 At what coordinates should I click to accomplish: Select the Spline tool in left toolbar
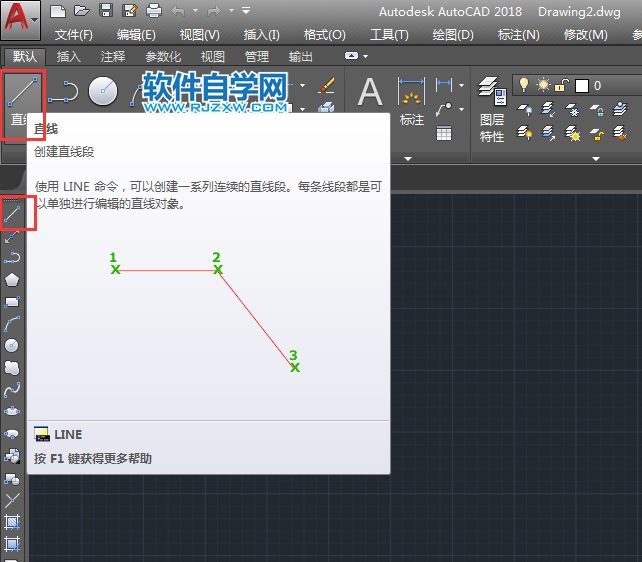pos(12,390)
